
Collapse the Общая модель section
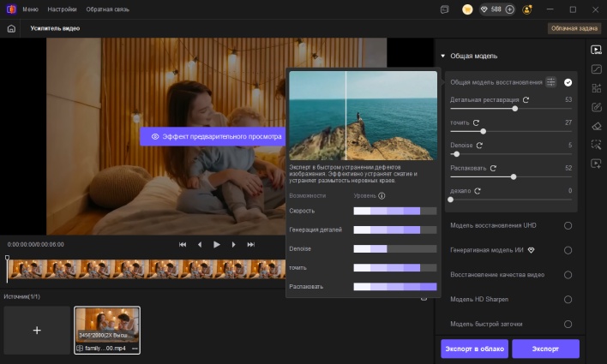coord(443,56)
